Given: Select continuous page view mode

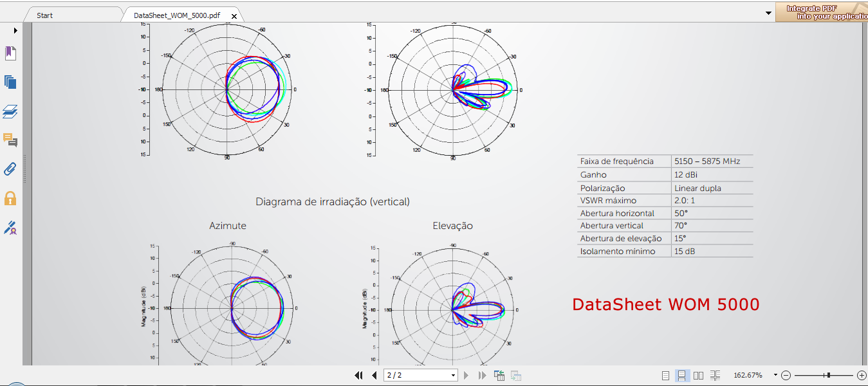Looking at the screenshot, I should tap(681, 375).
